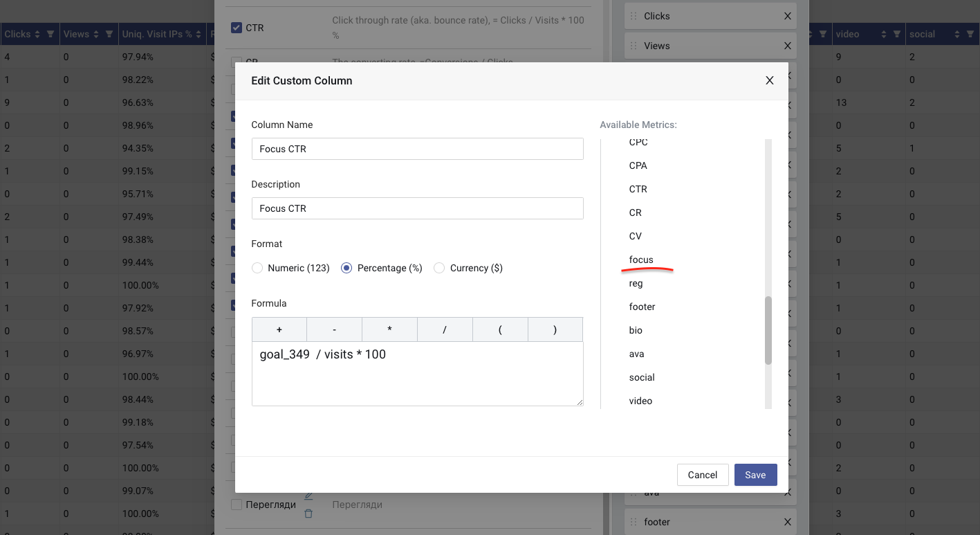Insert the multiply operator into formula

point(389,329)
